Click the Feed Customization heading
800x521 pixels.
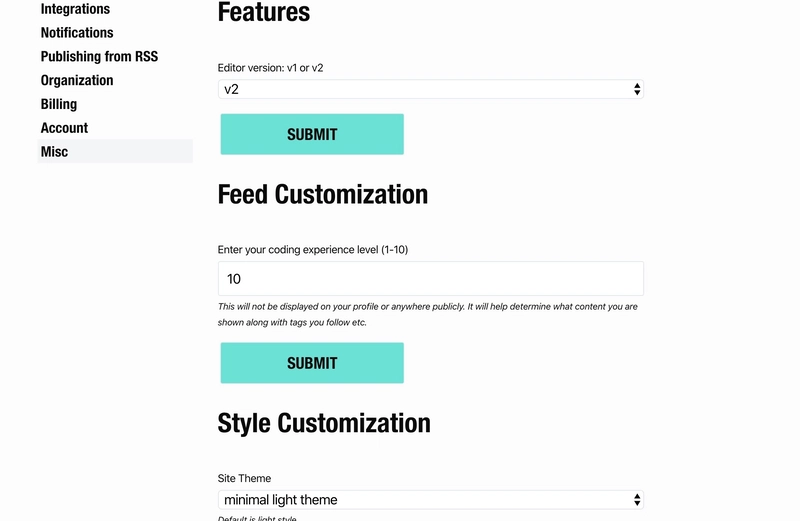[323, 194]
